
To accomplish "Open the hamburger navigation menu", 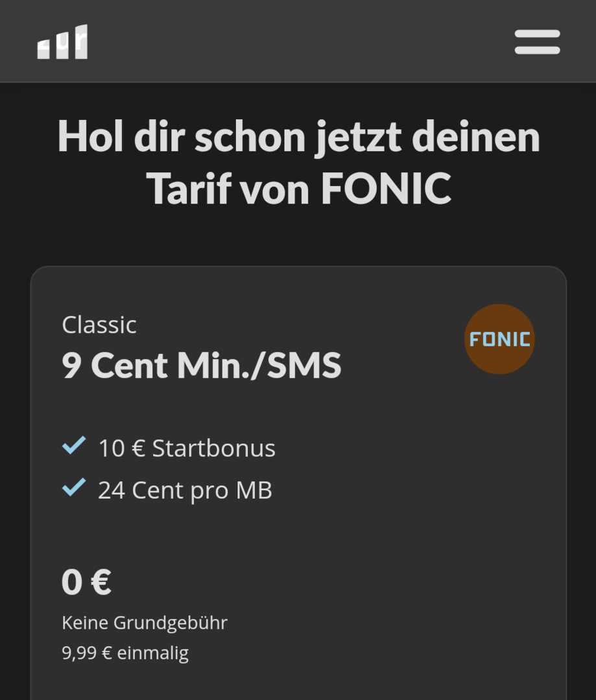I will (x=537, y=42).
